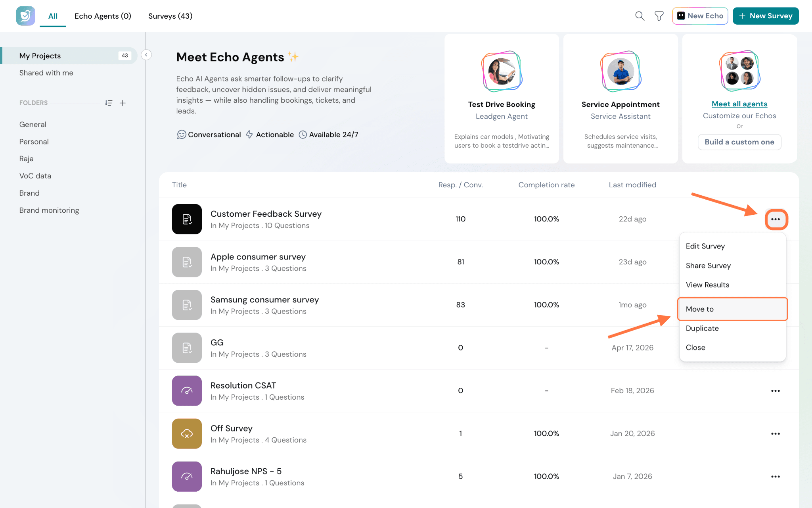Add a new folder with plus icon

[x=123, y=103]
